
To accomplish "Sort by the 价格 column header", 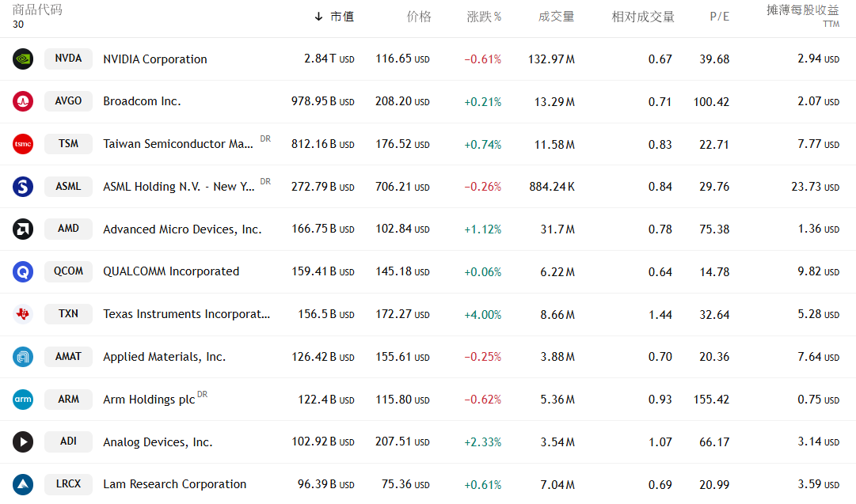I will click(x=419, y=17).
